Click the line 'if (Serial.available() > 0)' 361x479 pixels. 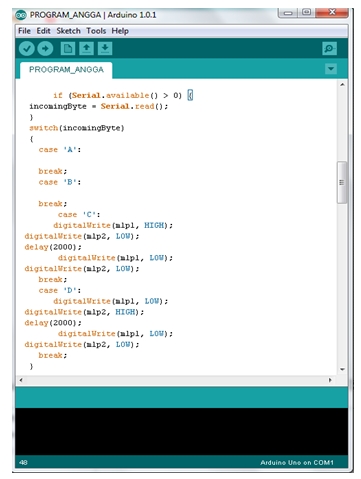117,96
